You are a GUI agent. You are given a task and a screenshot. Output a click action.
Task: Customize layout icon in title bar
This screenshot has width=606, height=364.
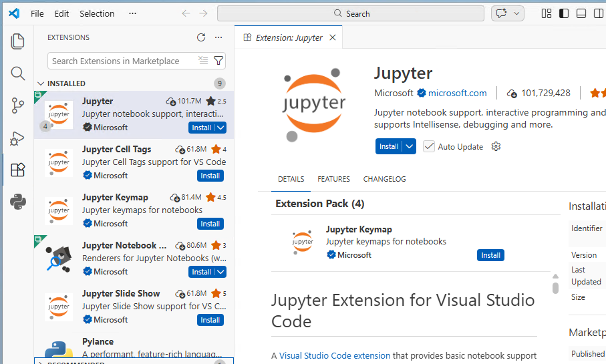pos(546,13)
